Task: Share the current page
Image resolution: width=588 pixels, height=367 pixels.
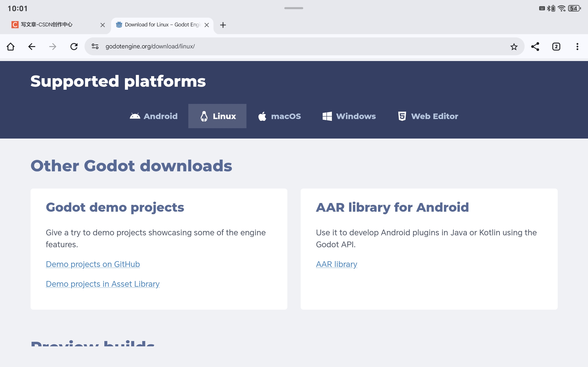Action: pyautogui.click(x=535, y=47)
